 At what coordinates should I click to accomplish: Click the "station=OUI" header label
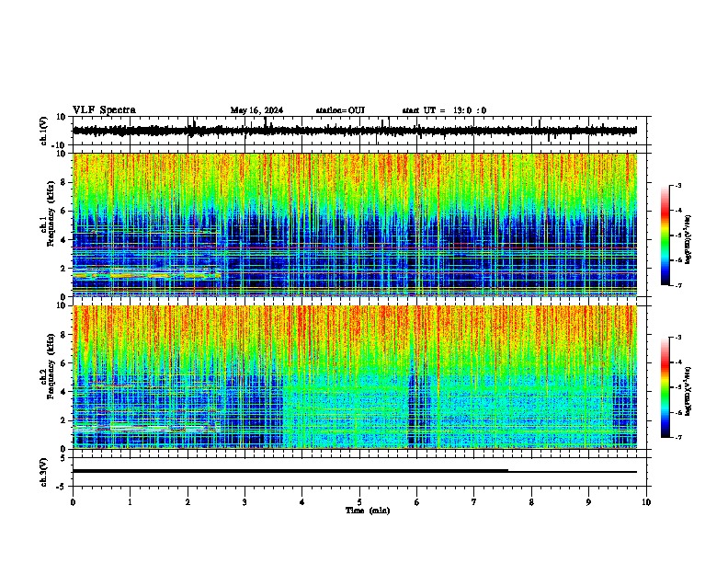point(340,110)
